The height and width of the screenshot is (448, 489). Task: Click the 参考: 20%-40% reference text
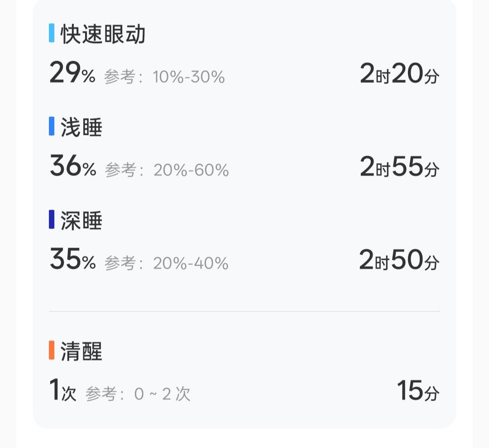166,263
